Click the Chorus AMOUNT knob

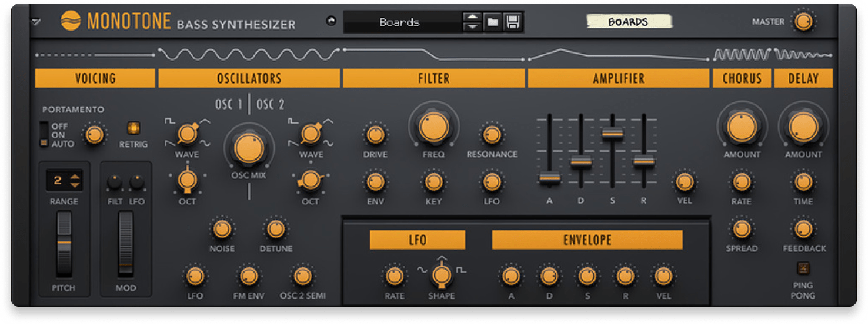click(742, 127)
